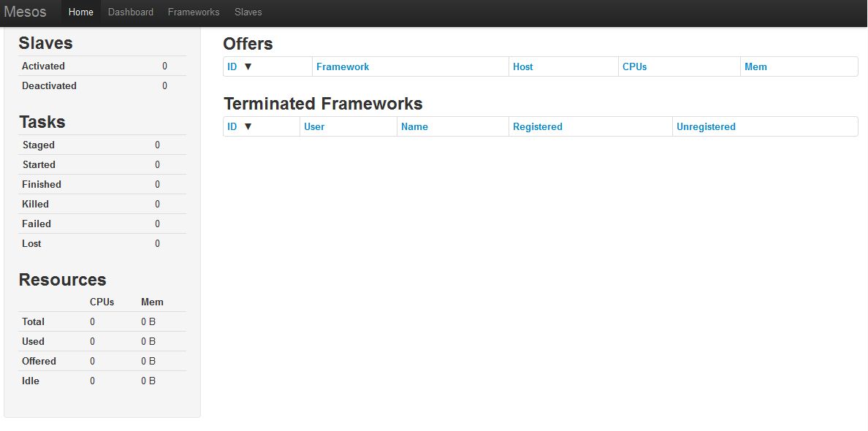Select the Failed tasks label

click(x=37, y=224)
